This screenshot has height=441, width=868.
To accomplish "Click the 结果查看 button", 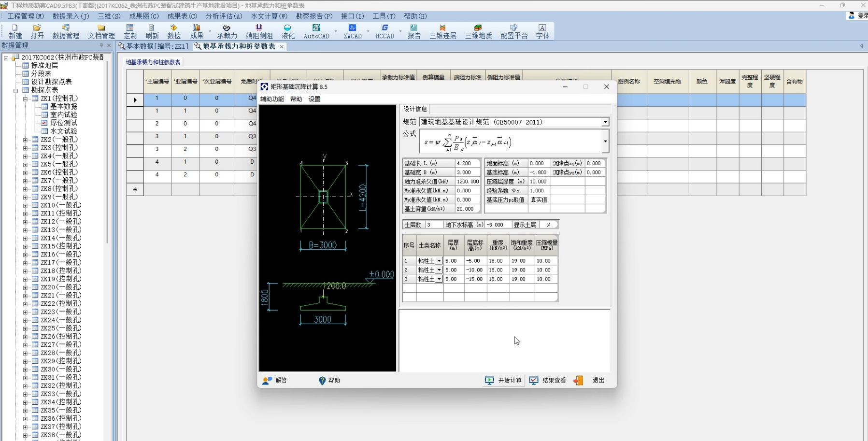I will 548,380.
